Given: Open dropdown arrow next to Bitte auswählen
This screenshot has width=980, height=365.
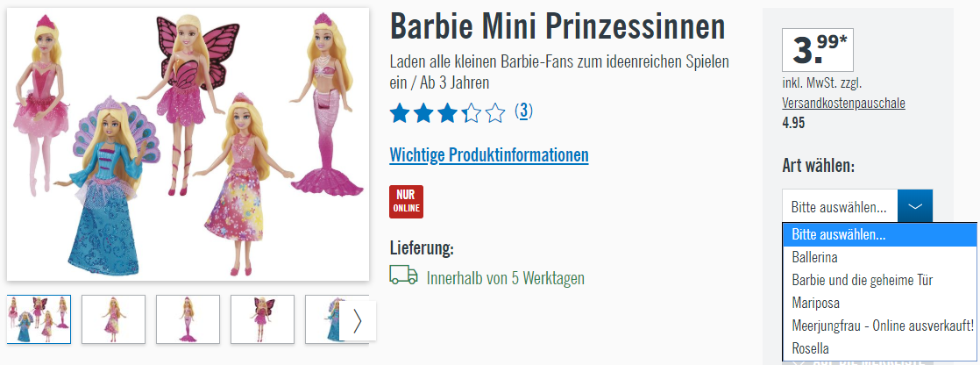Looking at the screenshot, I should point(915,206).
